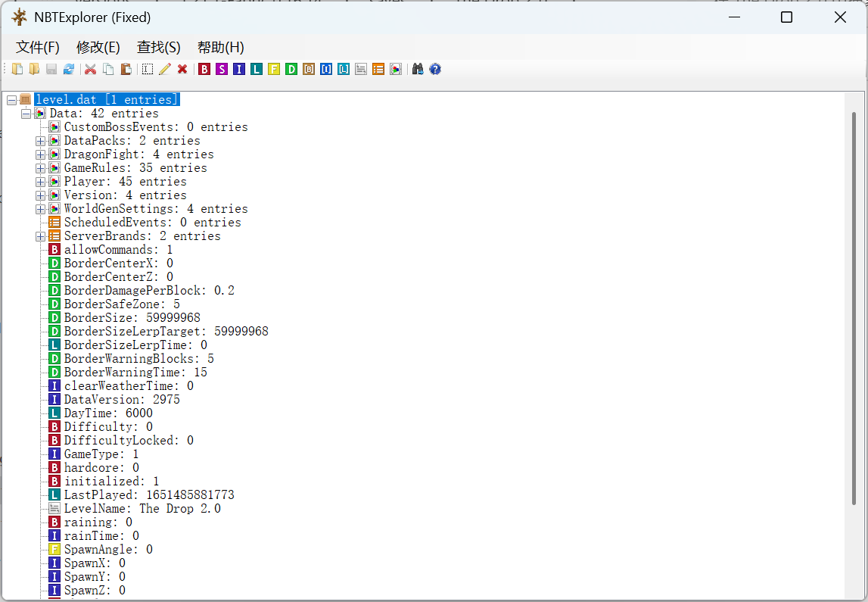The height and width of the screenshot is (602, 868).
Task: Click the red X Delete icon
Action: point(182,69)
